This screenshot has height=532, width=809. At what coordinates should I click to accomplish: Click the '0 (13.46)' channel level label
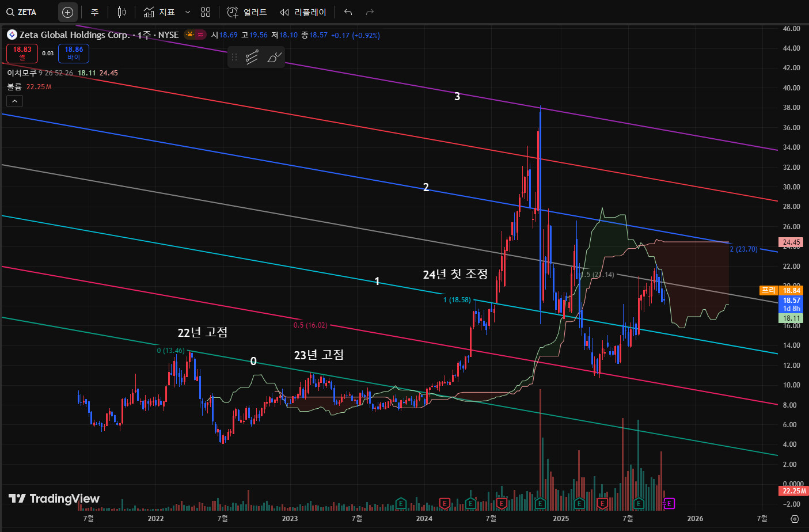pyautogui.click(x=171, y=351)
